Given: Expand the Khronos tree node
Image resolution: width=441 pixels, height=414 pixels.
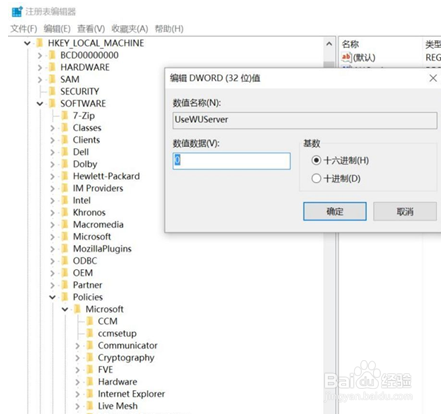Looking at the screenshot, I should pos(52,213).
